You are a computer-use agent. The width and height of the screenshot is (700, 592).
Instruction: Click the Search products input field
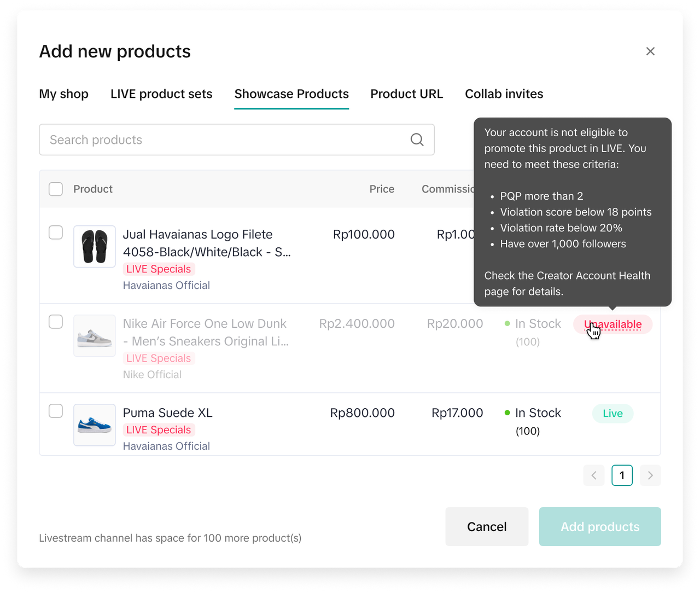[x=224, y=140]
